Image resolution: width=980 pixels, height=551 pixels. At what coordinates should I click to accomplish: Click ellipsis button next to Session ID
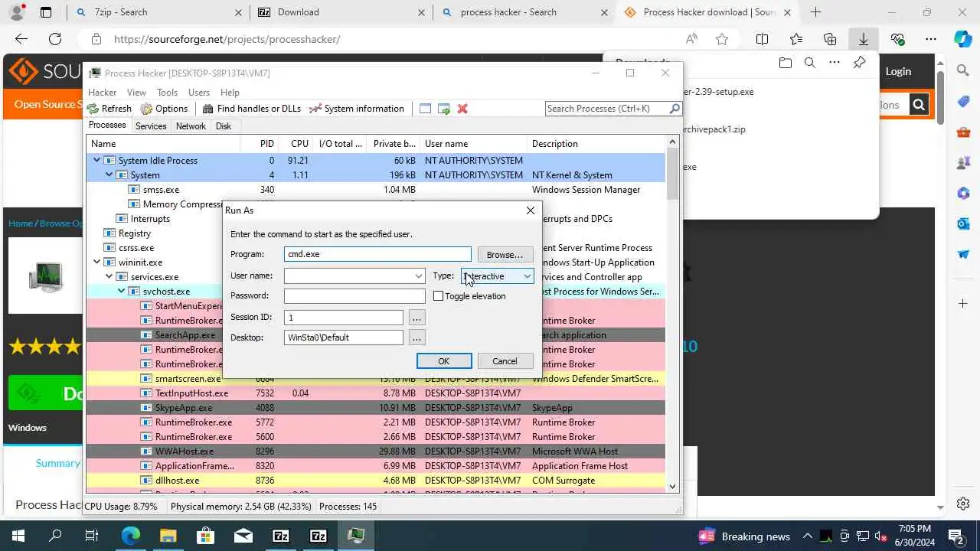(x=416, y=317)
